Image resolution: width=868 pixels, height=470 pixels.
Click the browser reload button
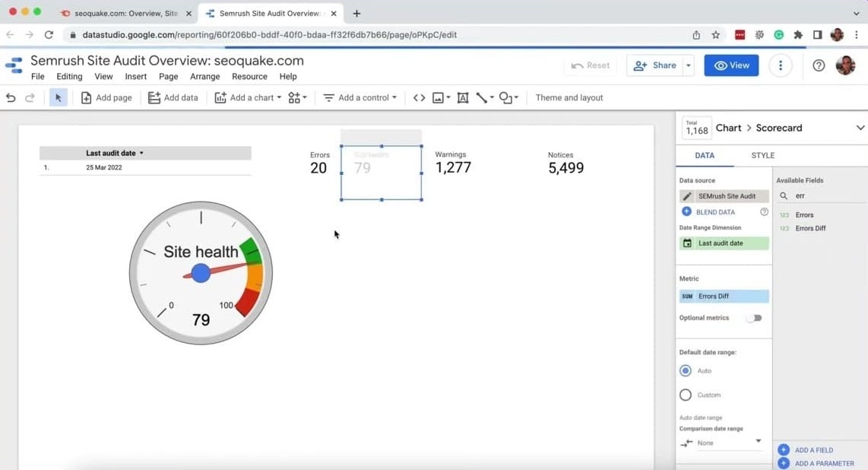[49, 35]
